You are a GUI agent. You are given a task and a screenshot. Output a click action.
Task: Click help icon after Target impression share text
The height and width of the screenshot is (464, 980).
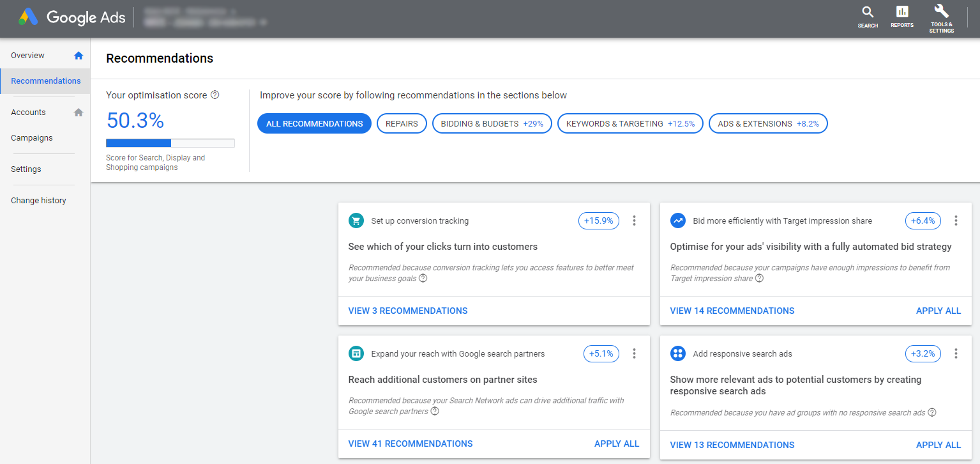tap(759, 279)
